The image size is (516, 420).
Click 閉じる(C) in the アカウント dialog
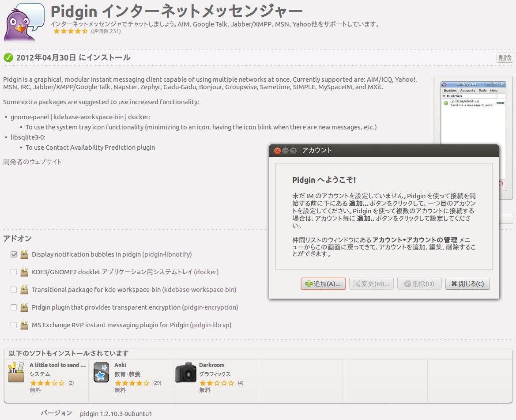tap(467, 284)
